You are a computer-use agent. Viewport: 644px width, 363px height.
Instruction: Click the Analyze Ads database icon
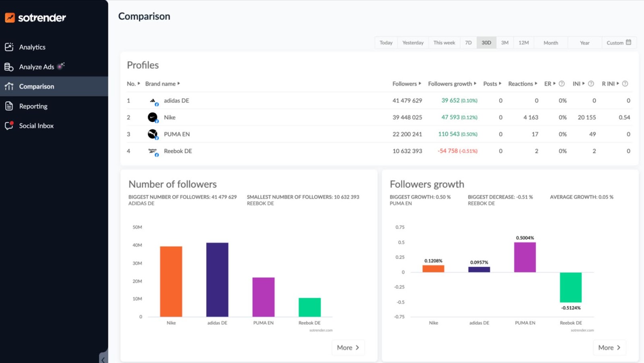pos(9,67)
